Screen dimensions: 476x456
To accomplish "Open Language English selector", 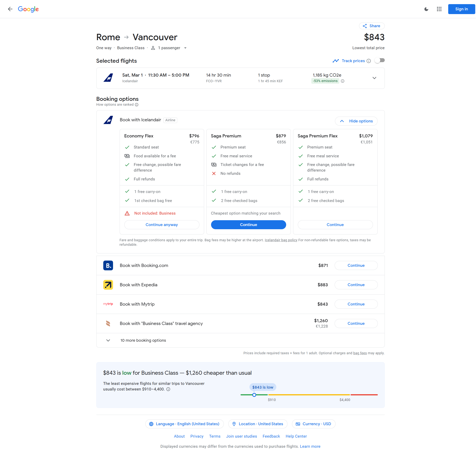I will (184, 424).
